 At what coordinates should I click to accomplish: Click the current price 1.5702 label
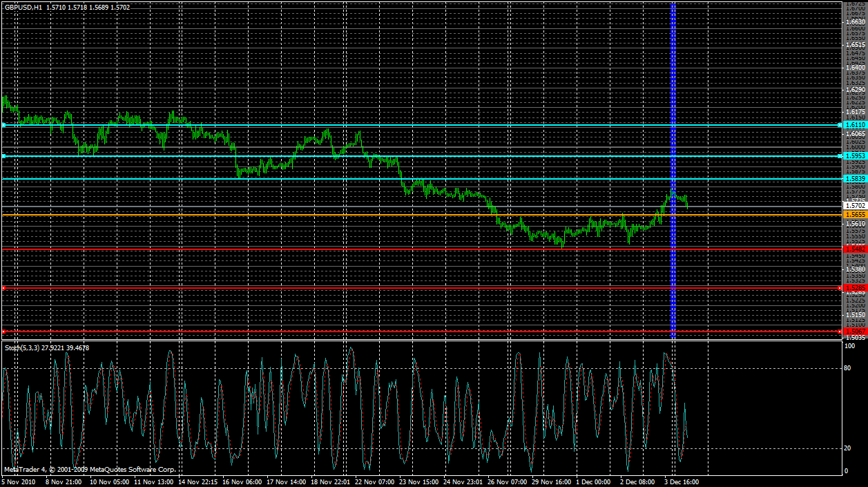click(x=855, y=206)
